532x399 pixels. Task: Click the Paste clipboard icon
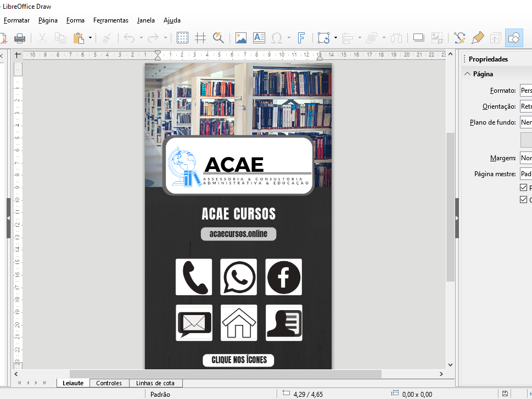[79, 38]
